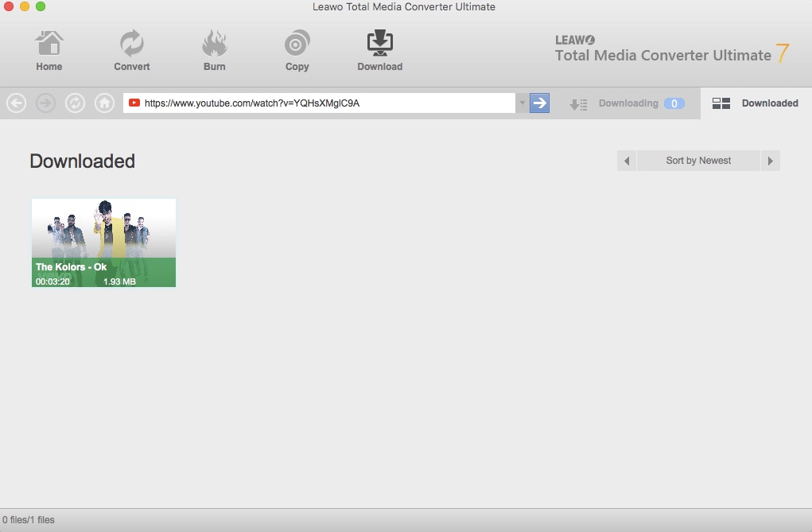Select the Download module icon

(x=379, y=50)
